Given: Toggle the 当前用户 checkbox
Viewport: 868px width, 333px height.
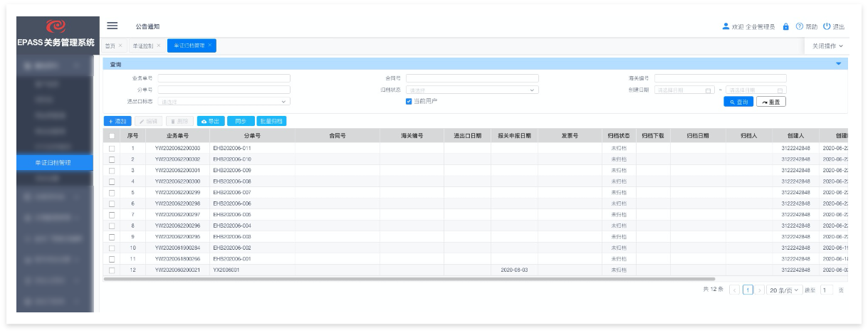Looking at the screenshot, I should click(x=409, y=101).
